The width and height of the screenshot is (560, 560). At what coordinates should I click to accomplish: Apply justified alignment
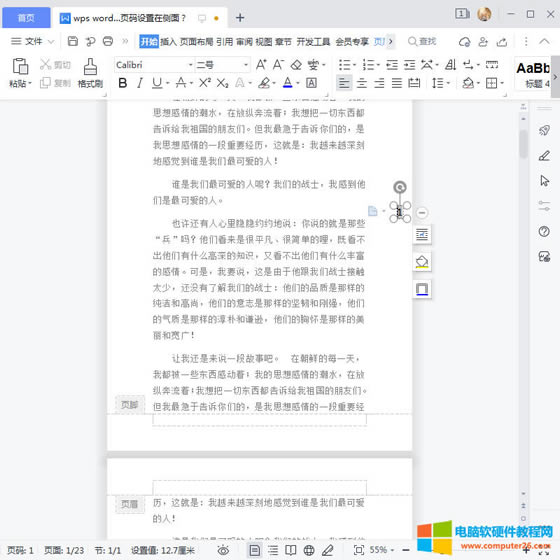[x=397, y=83]
